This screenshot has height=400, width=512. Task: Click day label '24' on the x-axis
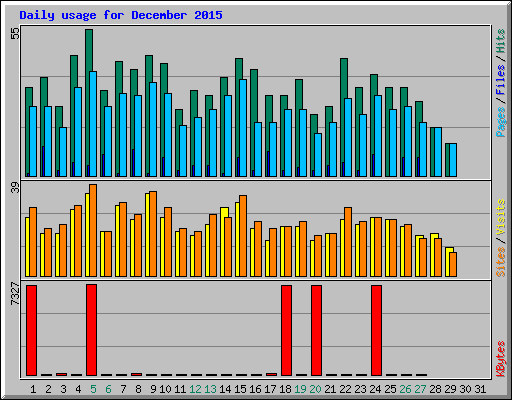pyautogui.click(x=375, y=389)
